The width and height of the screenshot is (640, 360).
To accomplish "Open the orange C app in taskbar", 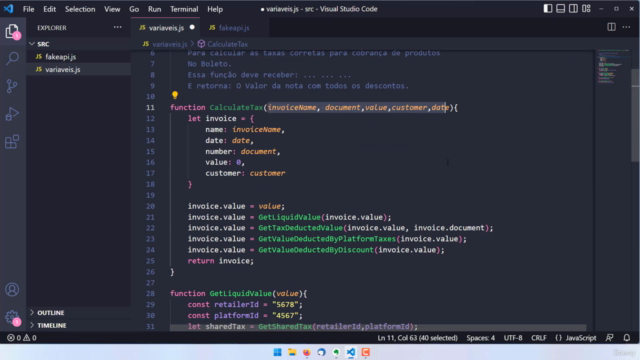I will 365,352.
